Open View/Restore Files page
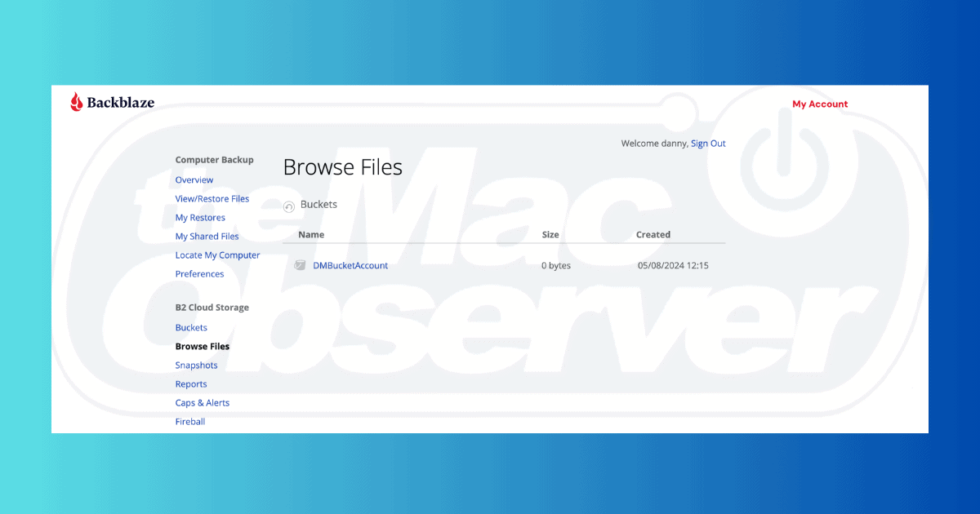The width and height of the screenshot is (980, 514). tap(212, 199)
